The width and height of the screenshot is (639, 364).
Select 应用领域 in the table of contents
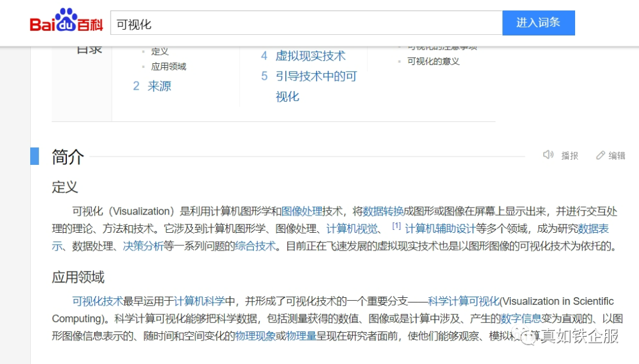click(x=168, y=67)
